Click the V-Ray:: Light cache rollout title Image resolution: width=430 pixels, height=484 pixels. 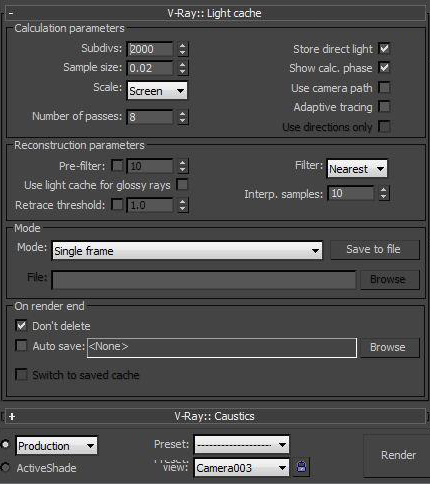214,13
